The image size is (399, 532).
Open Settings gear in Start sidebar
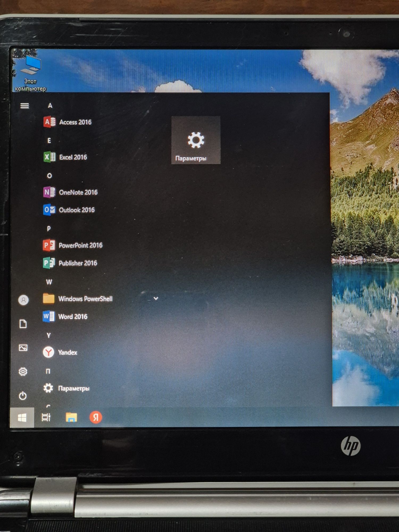[x=23, y=372]
